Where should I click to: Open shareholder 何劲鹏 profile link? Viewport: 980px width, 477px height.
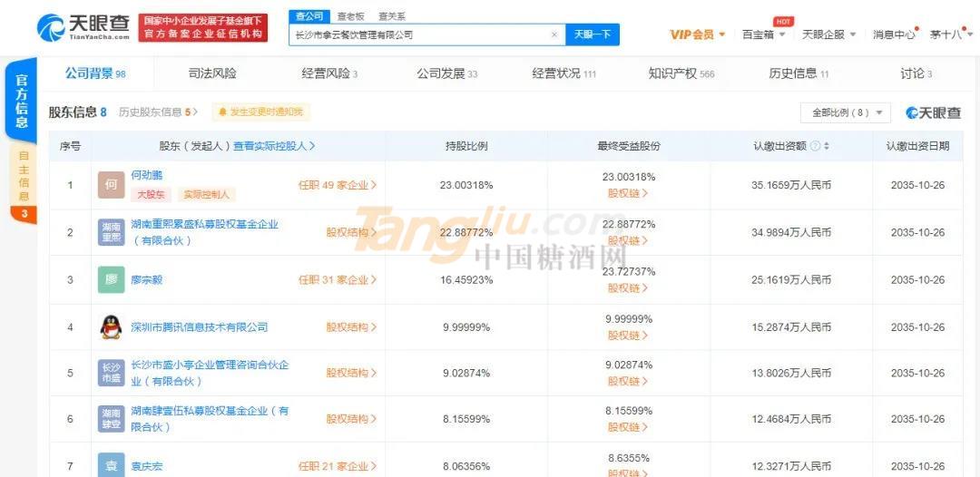pos(146,175)
